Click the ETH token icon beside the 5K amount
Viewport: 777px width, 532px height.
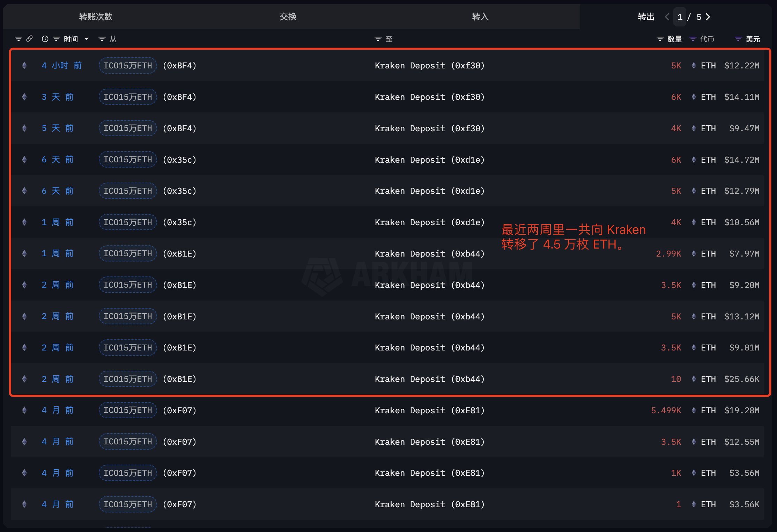point(693,65)
